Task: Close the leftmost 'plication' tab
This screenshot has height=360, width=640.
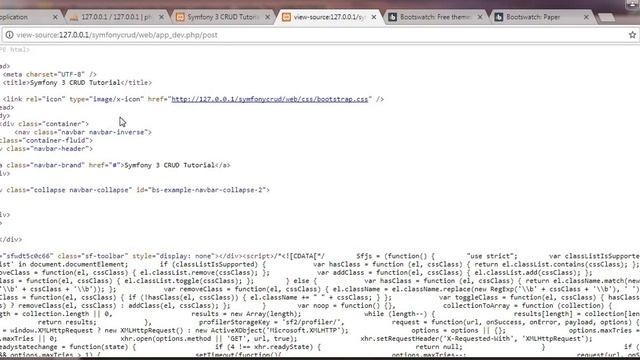Action: [x=55, y=17]
